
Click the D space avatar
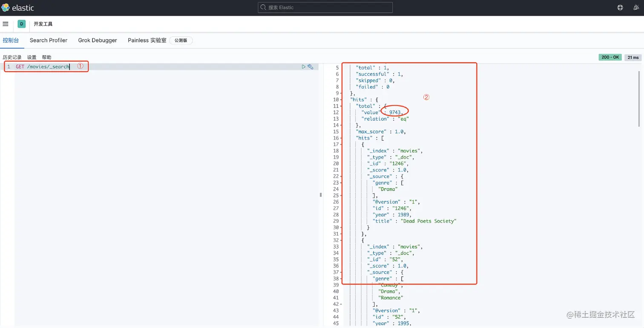click(22, 24)
